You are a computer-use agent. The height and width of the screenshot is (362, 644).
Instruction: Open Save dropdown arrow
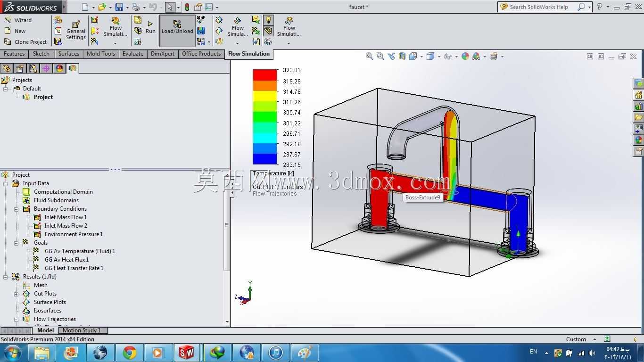click(127, 8)
